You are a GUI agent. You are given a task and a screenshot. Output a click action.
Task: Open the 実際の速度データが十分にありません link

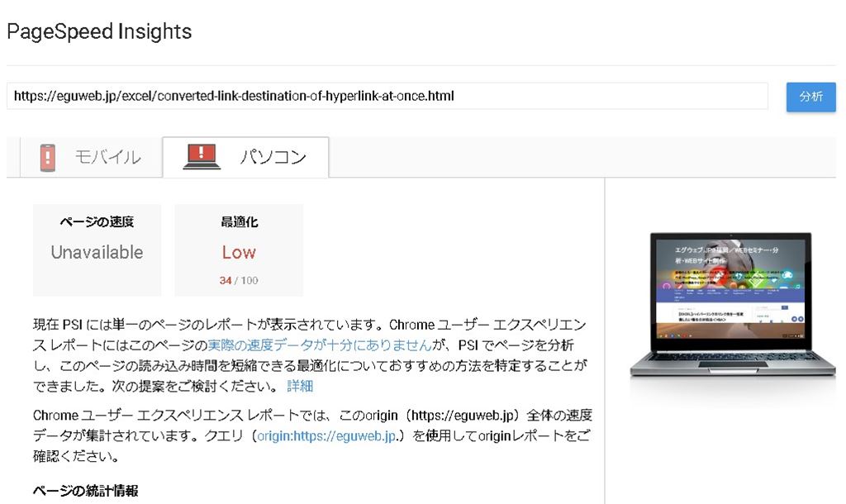tap(319, 345)
